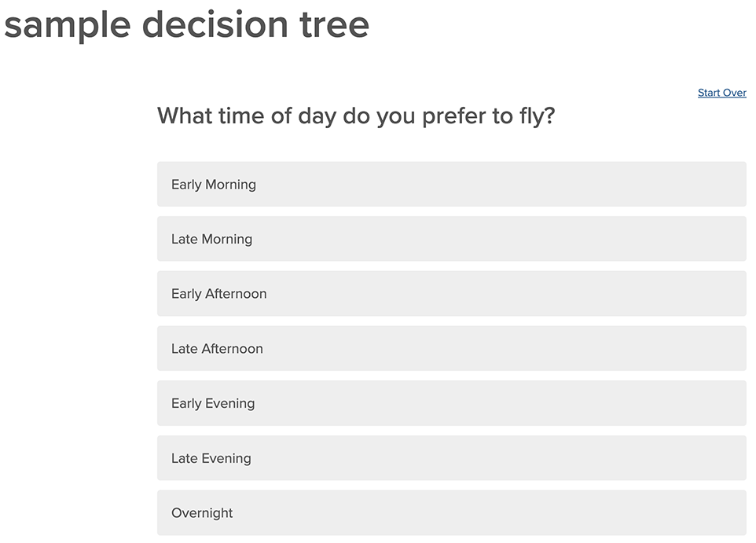Click the sixth choice, Late Evening

click(452, 457)
